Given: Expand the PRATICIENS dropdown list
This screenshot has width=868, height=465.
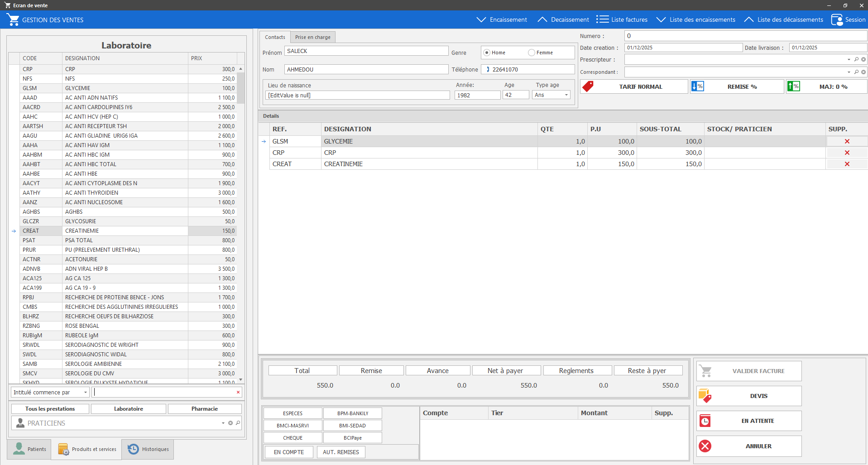Looking at the screenshot, I should click(x=223, y=423).
